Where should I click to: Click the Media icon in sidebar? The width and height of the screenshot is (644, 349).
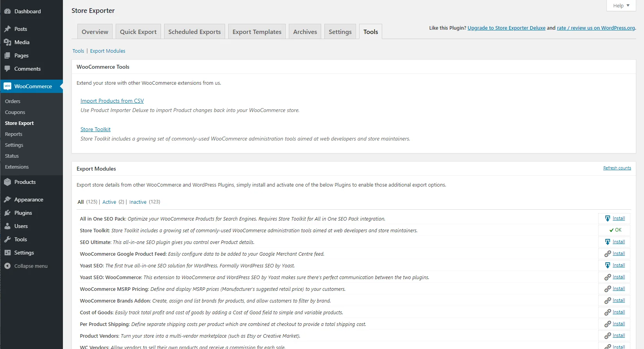7,42
